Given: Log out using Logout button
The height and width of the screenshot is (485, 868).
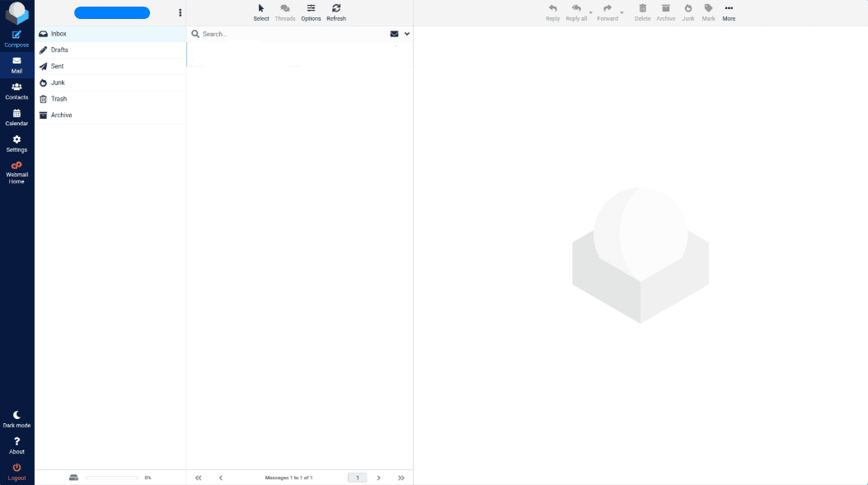Looking at the screenshot, I should [x=16, y=472].
